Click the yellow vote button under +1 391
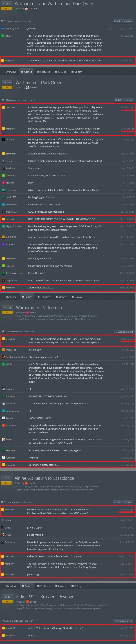Screen dimensions: 136x644 pos(6,8)
